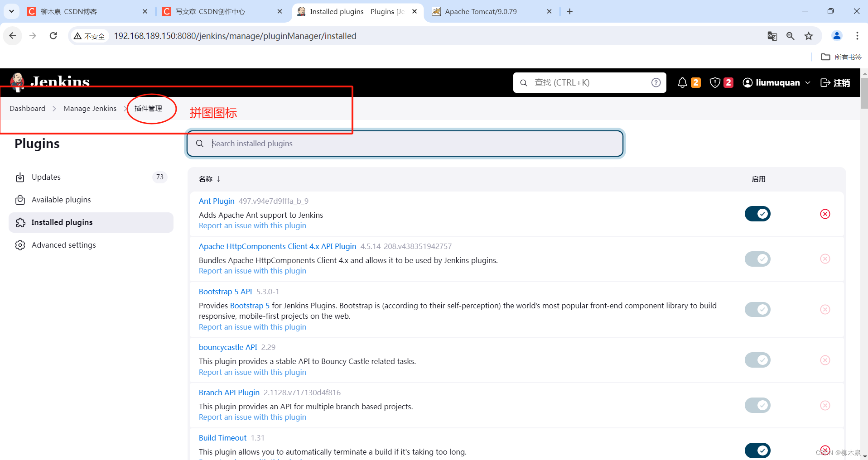868x460 pixels.
Task: Switch to Apache Tomcat/9.0.79 tab
Action: (492, 11)
